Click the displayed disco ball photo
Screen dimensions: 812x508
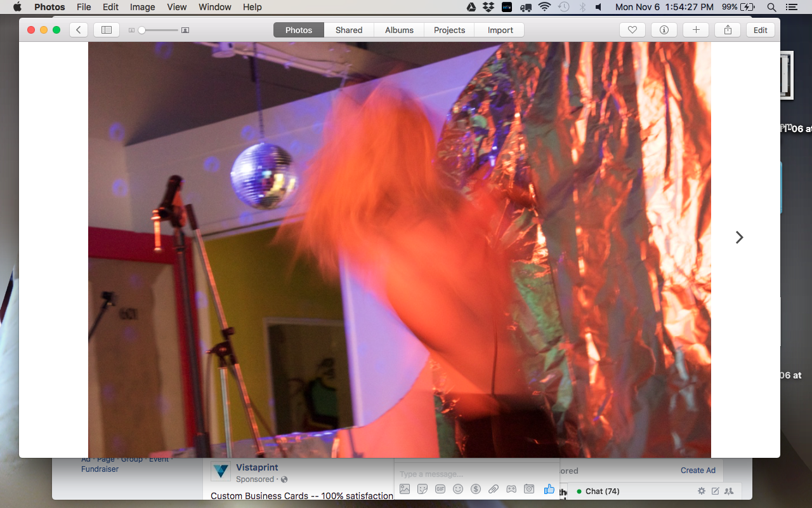(400, 250)
